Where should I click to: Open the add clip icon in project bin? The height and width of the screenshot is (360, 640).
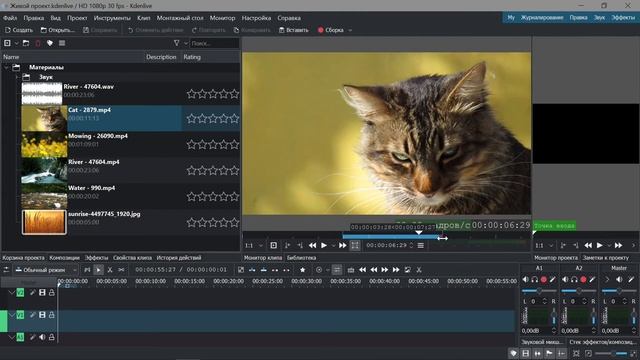point(7,43)
